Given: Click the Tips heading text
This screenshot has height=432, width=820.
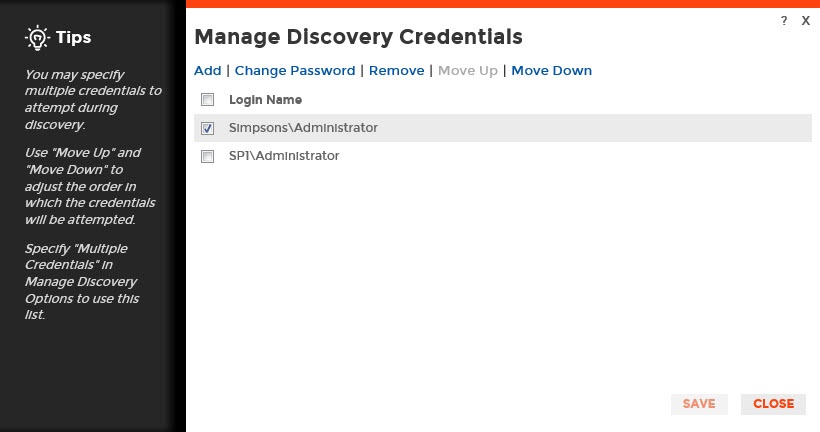Looking at the screenshot, I should [73, 38].
